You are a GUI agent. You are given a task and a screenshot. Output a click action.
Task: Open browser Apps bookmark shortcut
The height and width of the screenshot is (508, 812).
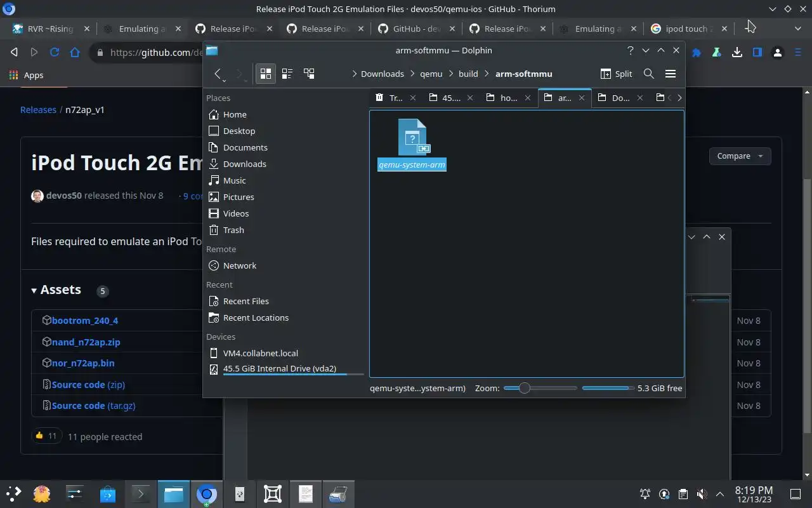[27, 75]
